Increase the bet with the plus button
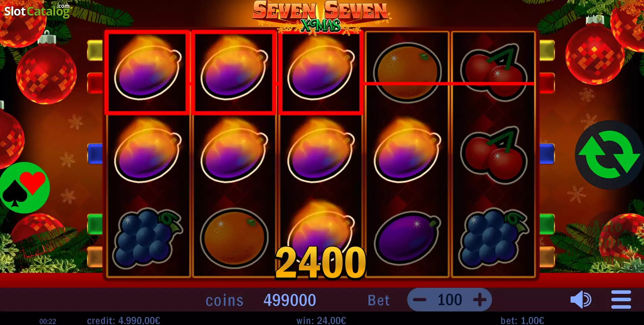The width and height of the screenshot is (644, 325). [x=480, y=300]
